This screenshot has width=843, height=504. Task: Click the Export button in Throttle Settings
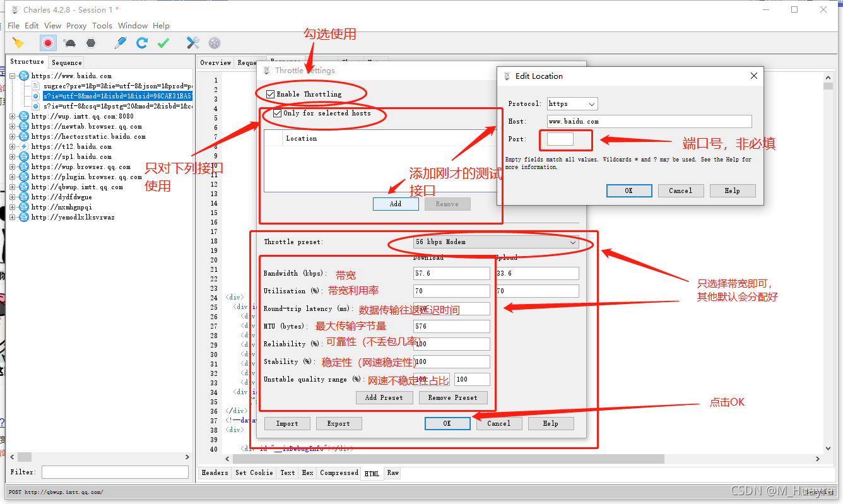pos(339,423)
